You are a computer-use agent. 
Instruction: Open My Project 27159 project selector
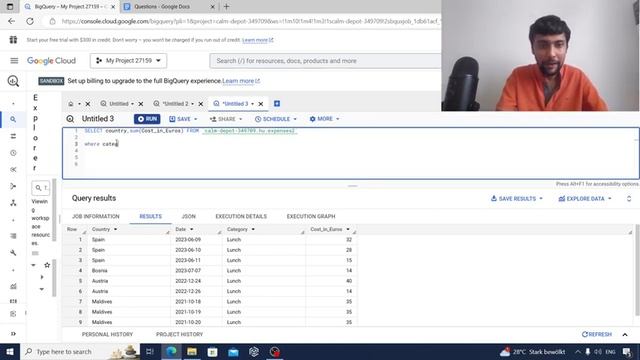pyautogui.click(x=129, y=61)
